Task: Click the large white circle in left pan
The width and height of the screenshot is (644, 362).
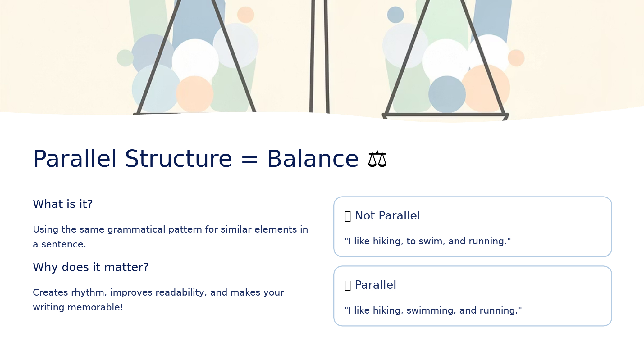Action: coord(195,61)
